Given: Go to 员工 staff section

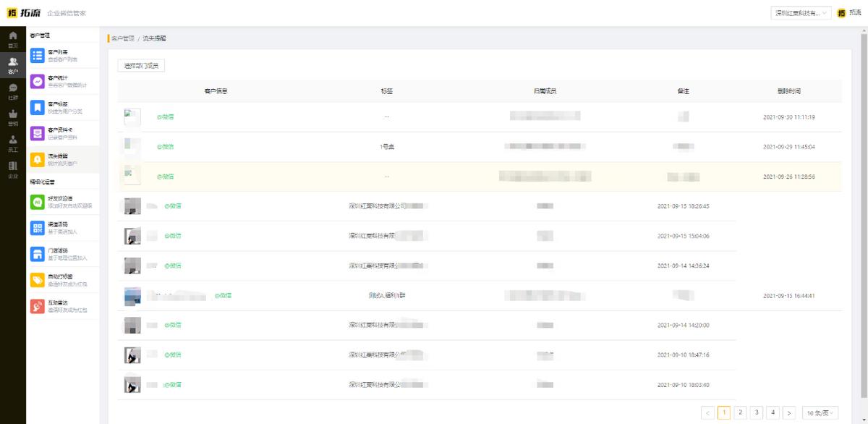Looking at the screenshot, I should coord(12,143).
